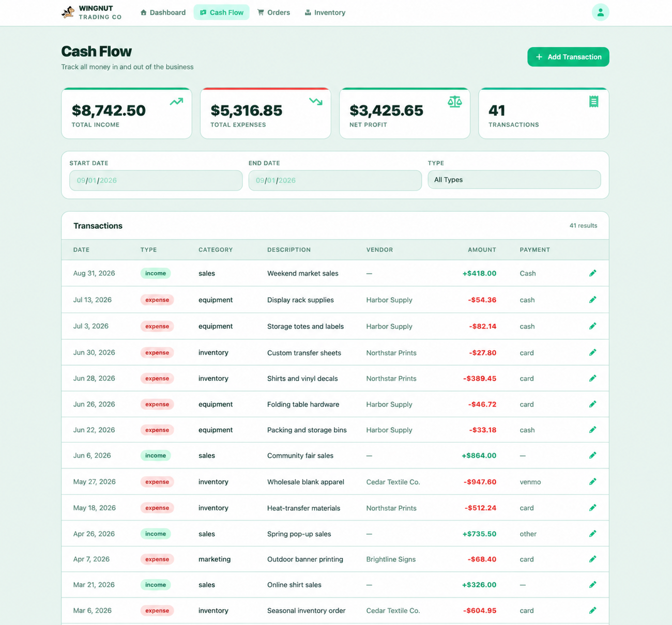The height and width of the screenshot is (625, 672).
Task: Edit the Weekend market sales transaction
Action: pyautogui.click(x=592, y=273)
